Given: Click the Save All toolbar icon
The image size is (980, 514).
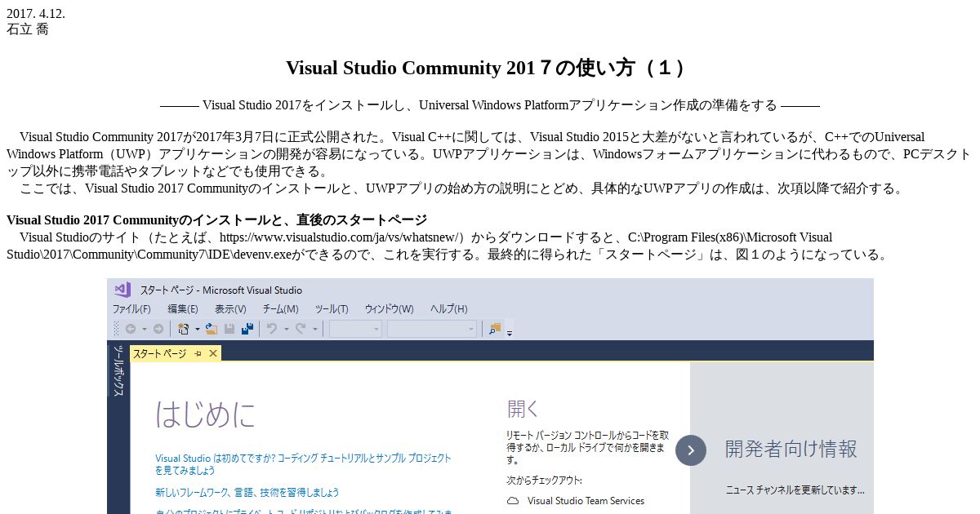Looking at the screenshot, I should tap(247, 329).
